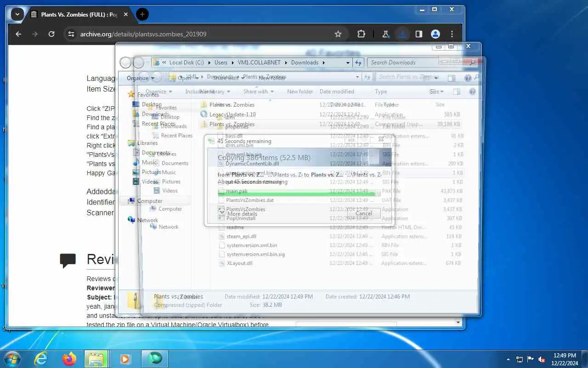Screen dimensions: 588x368
Task: Open Chrome extensions puzzle icon
Action: (x=361, y=34)
